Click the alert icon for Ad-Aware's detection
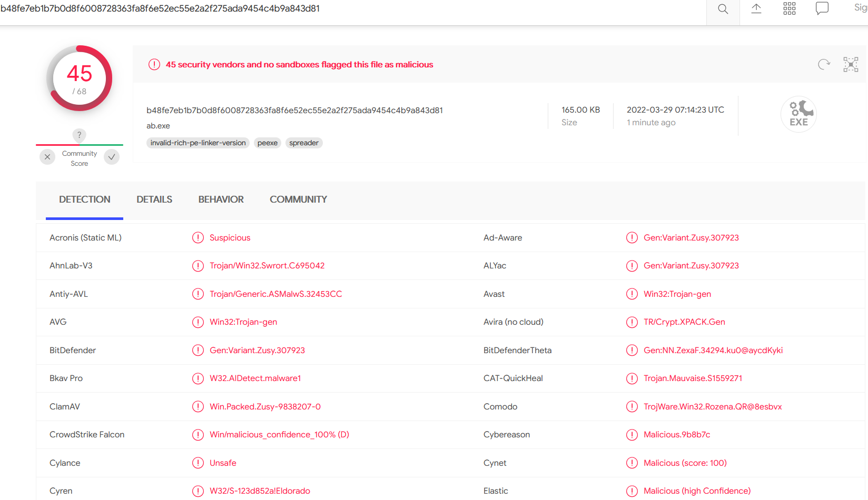868x500 pixels. [632, 238]
